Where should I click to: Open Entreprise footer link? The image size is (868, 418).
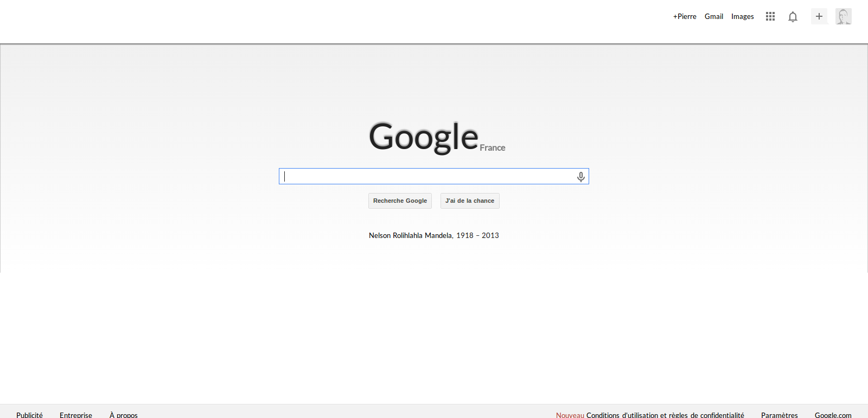(76, 415)
